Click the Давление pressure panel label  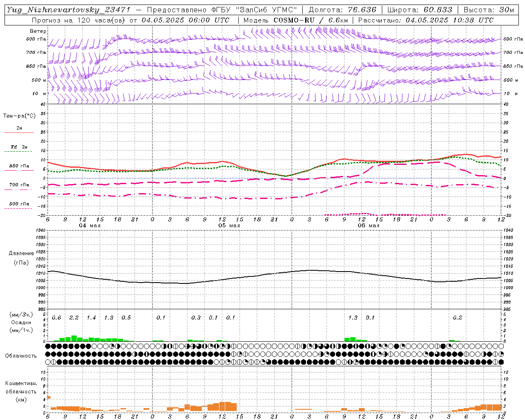click(21, 253)
